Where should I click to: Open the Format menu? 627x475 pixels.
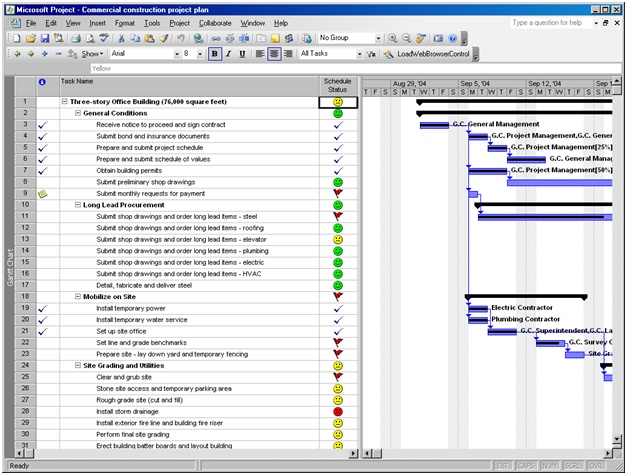[125, 23]
